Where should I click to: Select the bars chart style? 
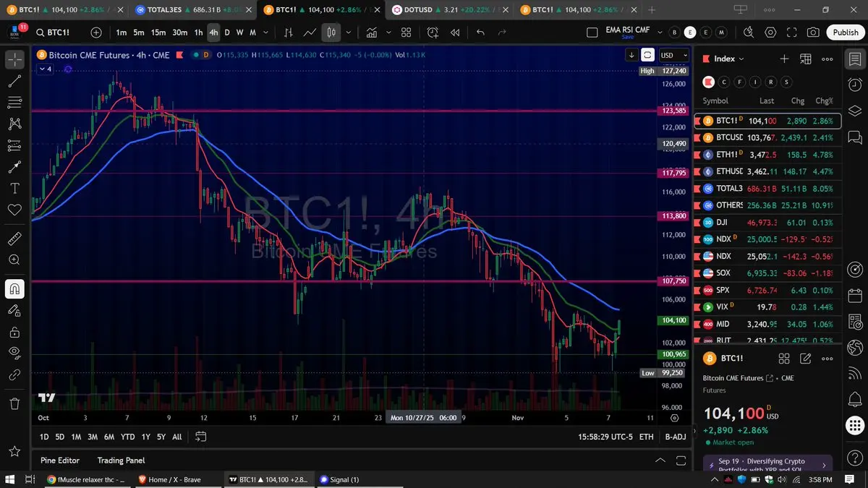[x=289, y=33]
